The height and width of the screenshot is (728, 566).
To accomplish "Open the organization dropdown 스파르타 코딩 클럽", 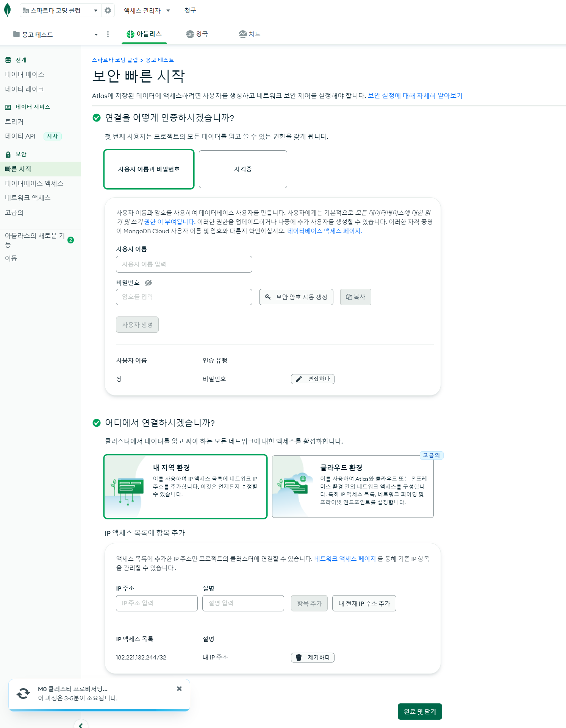I will 61,11.
